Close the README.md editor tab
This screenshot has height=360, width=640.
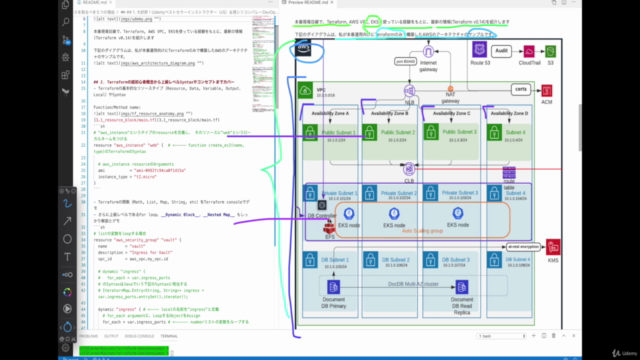pyautogui.click(x=111, y=2)
